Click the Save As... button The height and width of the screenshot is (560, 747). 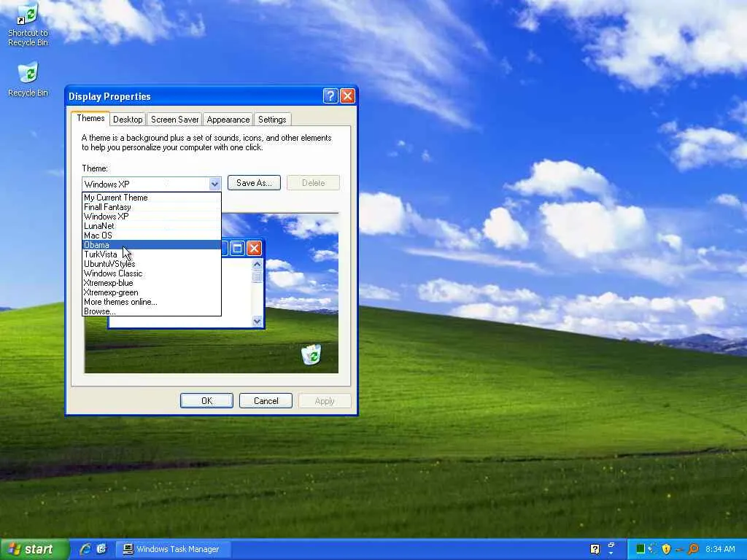tap(254, 183)
